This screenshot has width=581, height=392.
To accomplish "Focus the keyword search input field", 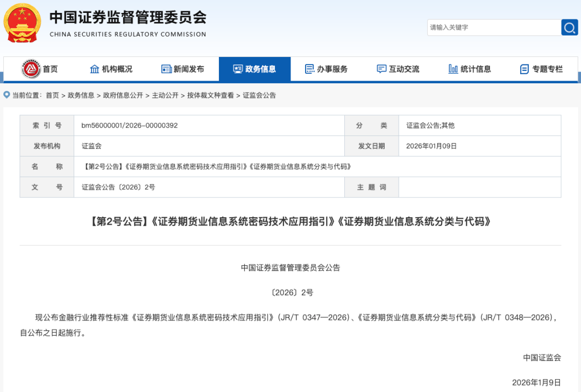I will point(493,27).
